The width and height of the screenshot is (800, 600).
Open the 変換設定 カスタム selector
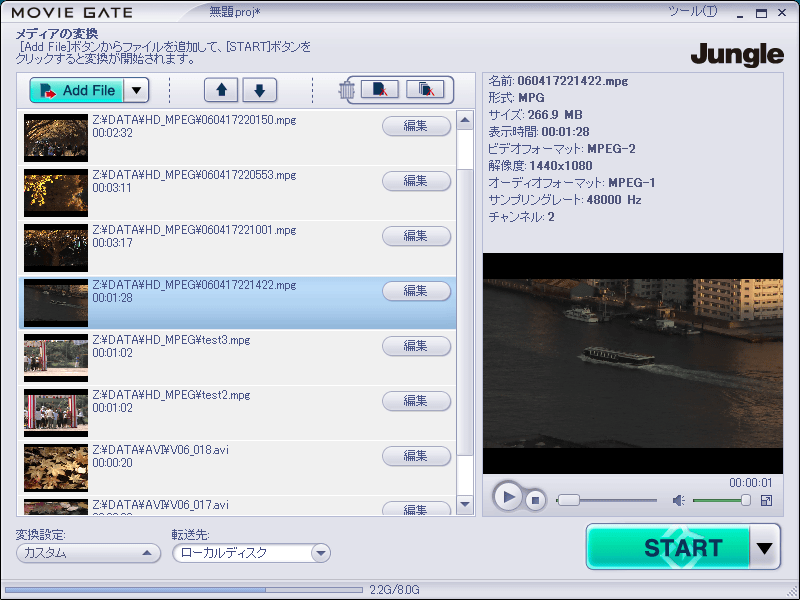pyautogui.click(x=88, y=553)
